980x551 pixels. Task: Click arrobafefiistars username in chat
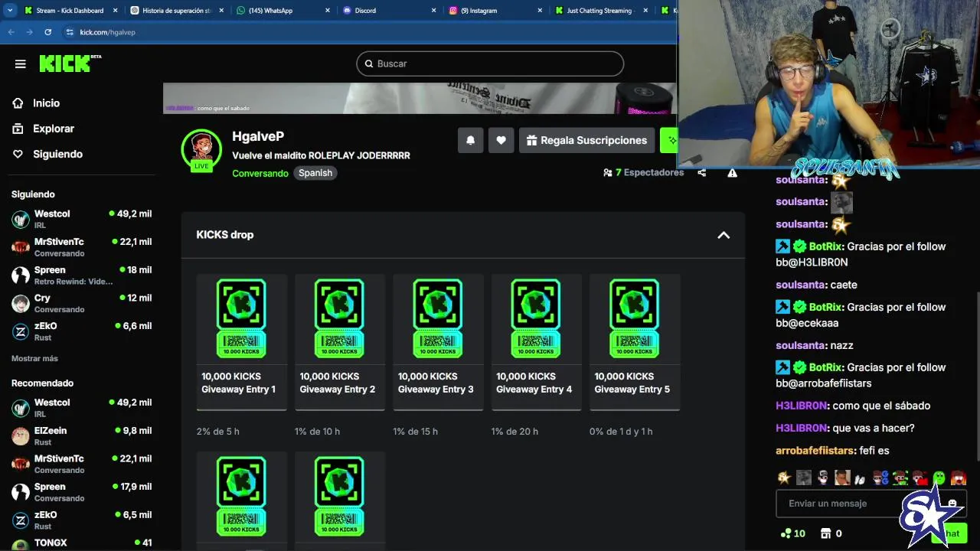(x=815, y=451)
